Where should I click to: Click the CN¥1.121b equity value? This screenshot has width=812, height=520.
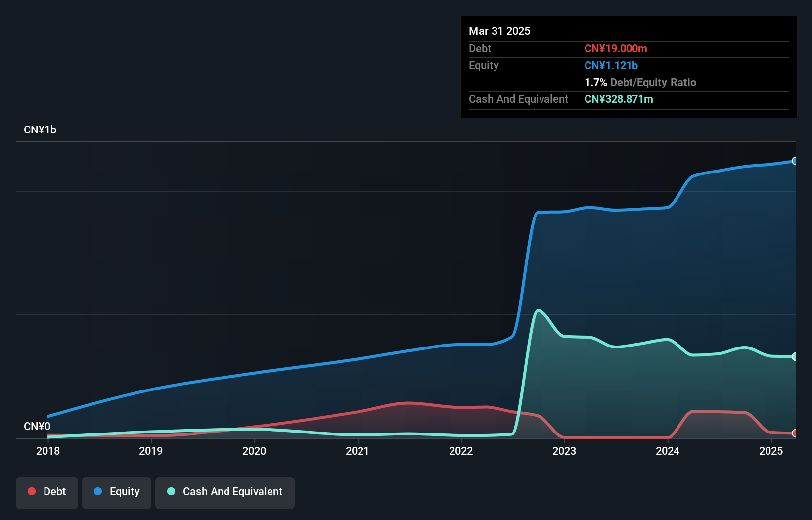tap(611, 65)
